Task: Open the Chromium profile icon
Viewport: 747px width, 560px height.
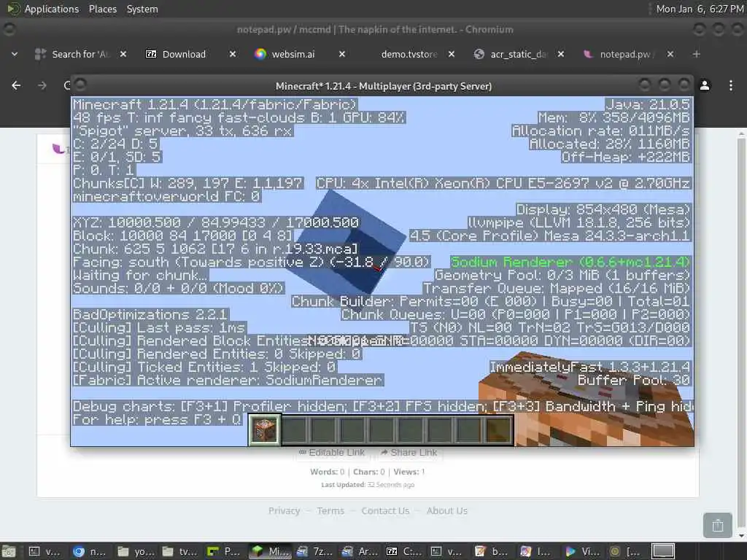Action: point(705,85)
